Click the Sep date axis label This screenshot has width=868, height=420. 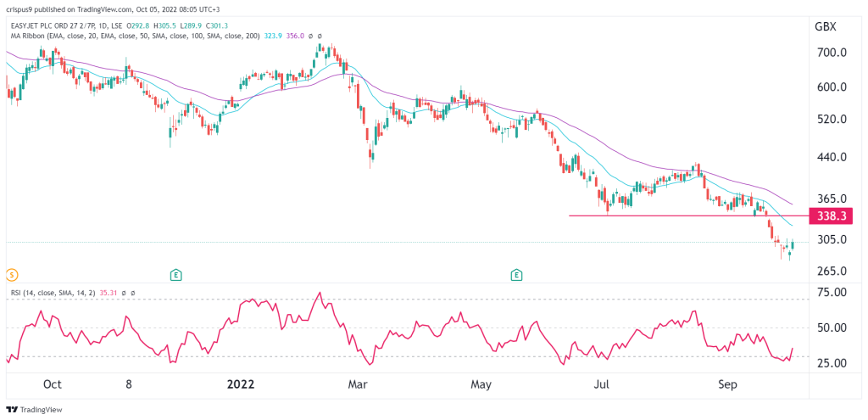pos(728,384)
